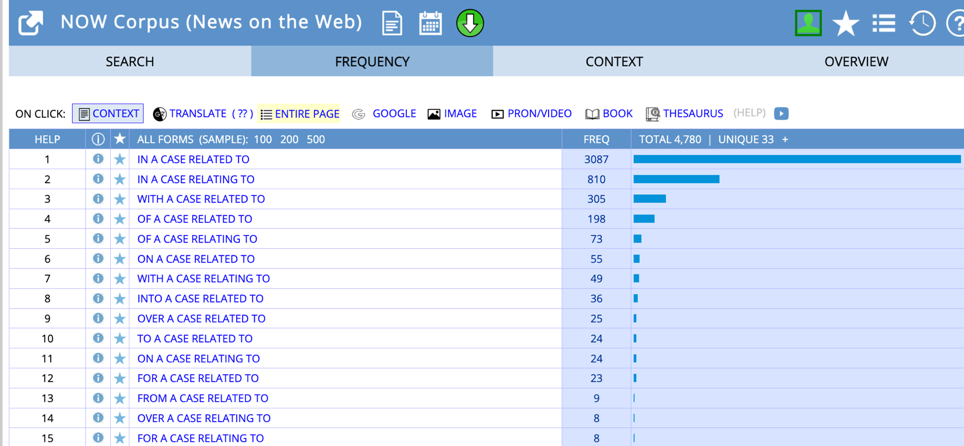This screenshot has height=446, width=964.
Task: Open the list icon in the header
Action: coord(883,23)
